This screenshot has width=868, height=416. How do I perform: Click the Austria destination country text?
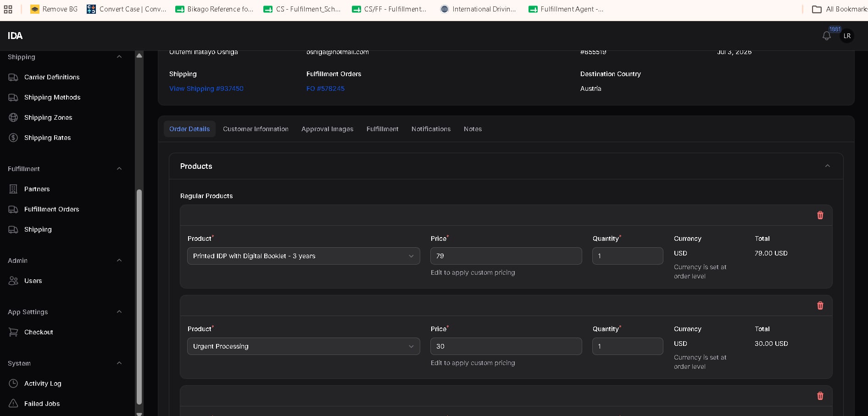pyautogui.click(x=590, y=89)
